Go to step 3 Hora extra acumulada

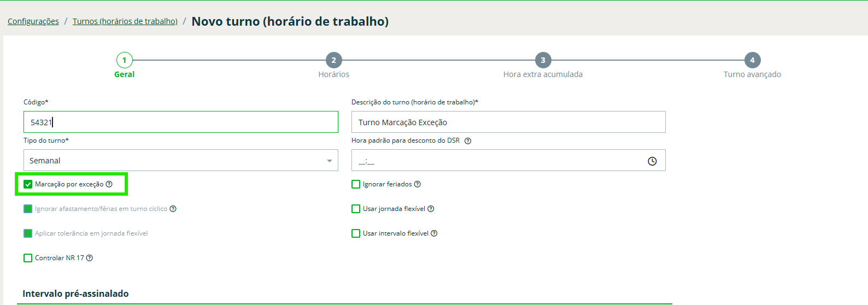click(543, 61)
